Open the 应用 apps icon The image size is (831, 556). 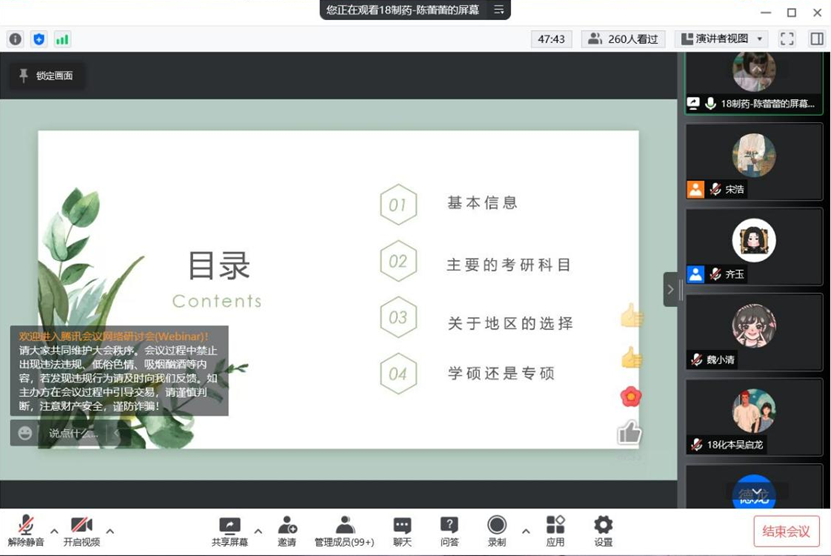click(555, 530)
